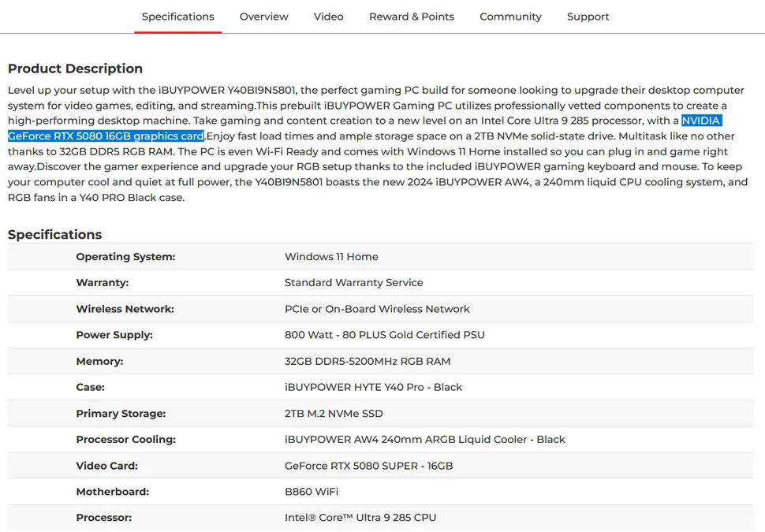Screen dimensions: 765x532
Task: Switch to the Overview tab
Action: pyautogui.click(x=263, y=17)
